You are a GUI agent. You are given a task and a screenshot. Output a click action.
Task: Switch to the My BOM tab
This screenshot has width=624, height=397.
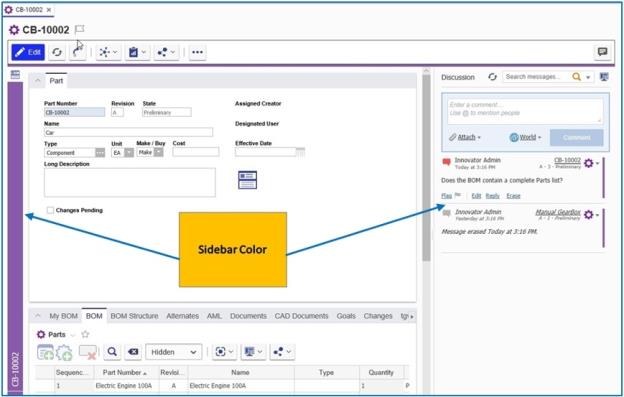[x=63, y=316]
